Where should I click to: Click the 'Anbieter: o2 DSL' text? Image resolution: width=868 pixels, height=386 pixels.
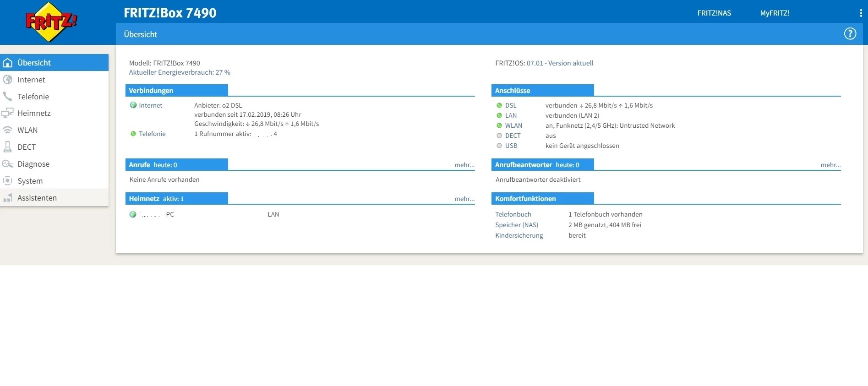point(218,105)
